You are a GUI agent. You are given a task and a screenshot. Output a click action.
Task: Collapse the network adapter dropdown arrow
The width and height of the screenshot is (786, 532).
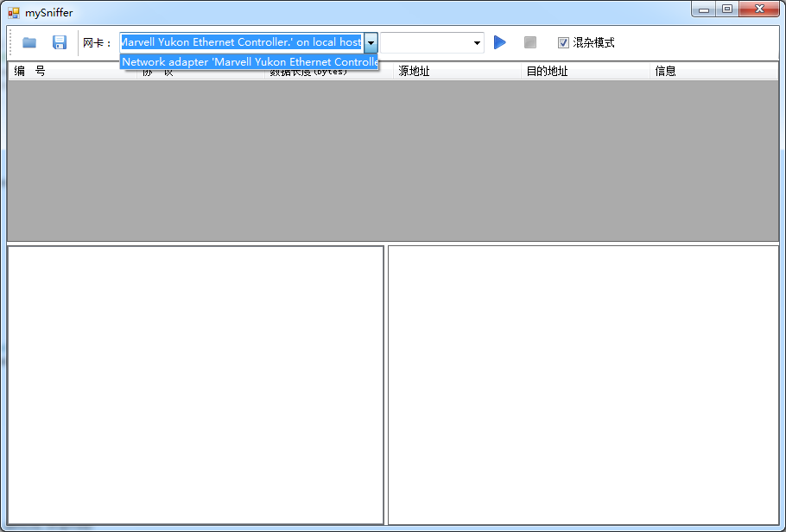tap(371, 42)
